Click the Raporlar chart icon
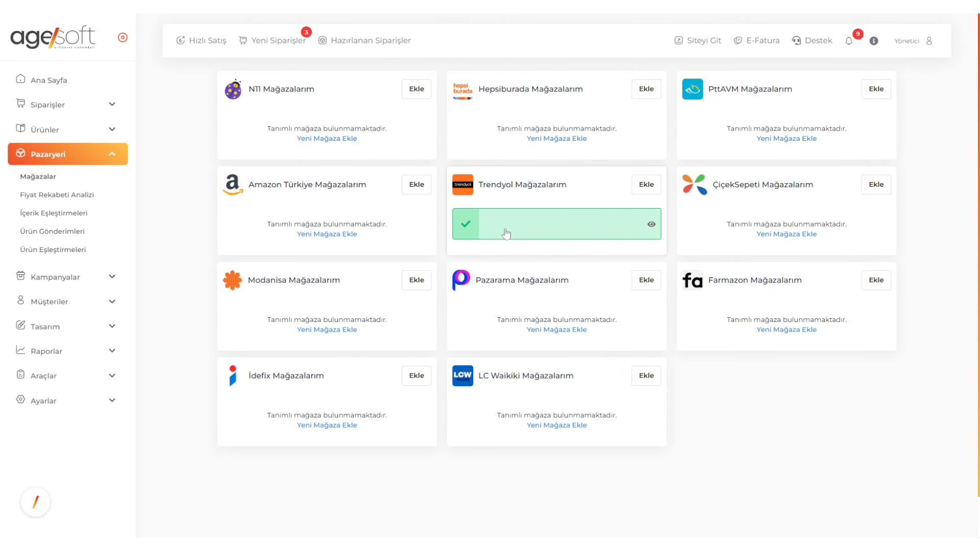 (x=20, y=350)
